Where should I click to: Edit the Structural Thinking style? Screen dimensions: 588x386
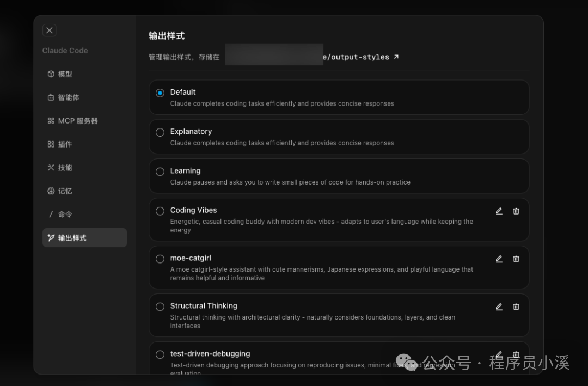click(499, 307)
